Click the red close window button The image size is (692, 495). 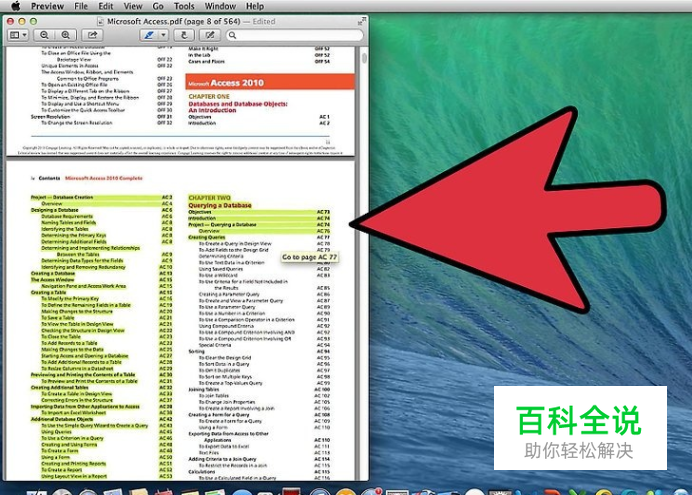(x=11, y=21)
